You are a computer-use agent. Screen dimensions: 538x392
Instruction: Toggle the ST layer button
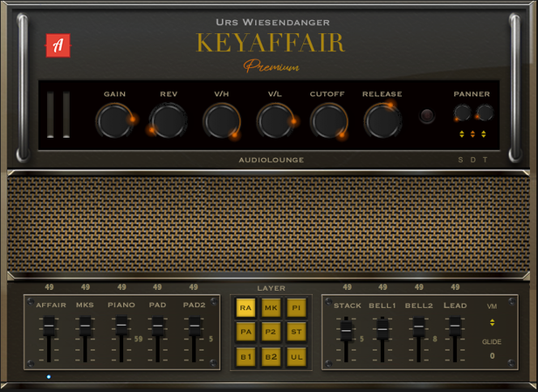tap(296, 332)
